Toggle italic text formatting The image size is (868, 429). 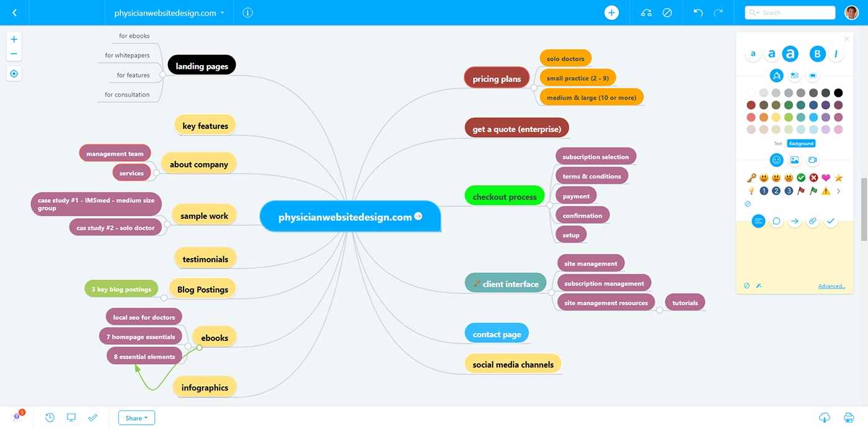pyautogui.click(x=836, y=55)
